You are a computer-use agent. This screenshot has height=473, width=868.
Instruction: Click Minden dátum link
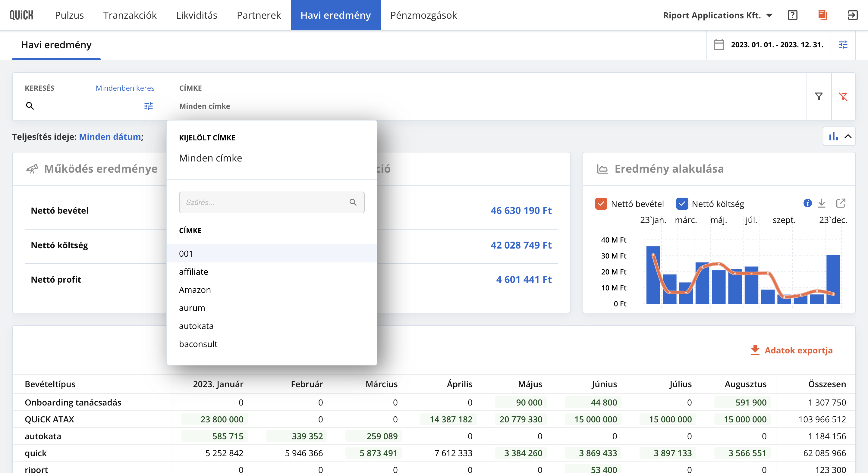coord(110,137)
